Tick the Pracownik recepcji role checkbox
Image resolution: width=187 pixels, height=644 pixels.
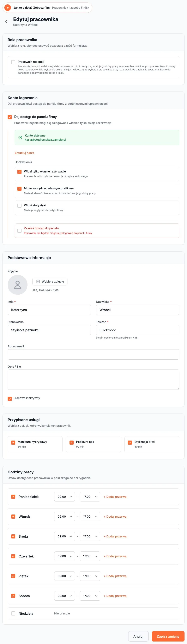[x=13, y=62]
